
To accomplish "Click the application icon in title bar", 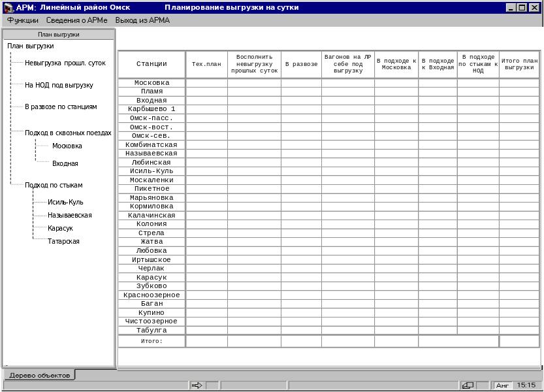I will 8,7.
